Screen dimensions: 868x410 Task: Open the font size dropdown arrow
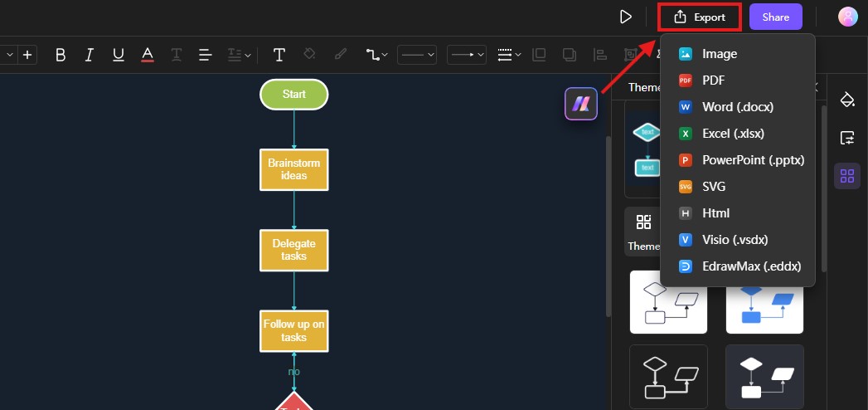pos(9,55)
